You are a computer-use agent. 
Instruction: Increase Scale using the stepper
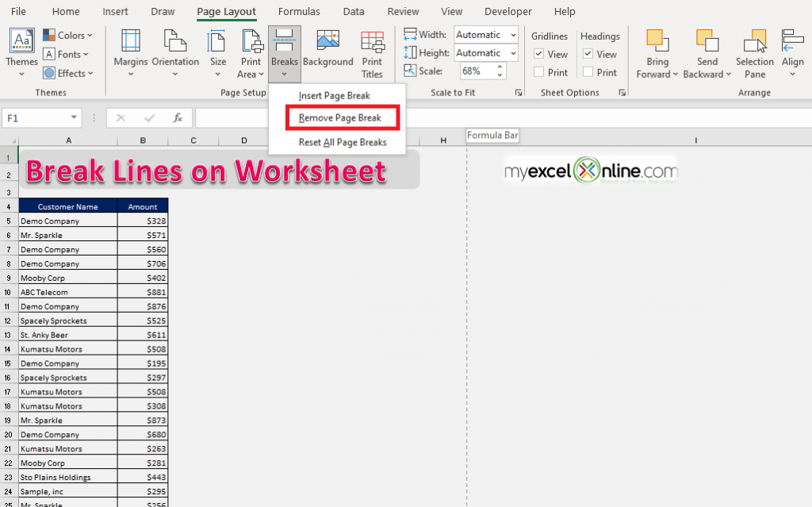pos(500,67)
